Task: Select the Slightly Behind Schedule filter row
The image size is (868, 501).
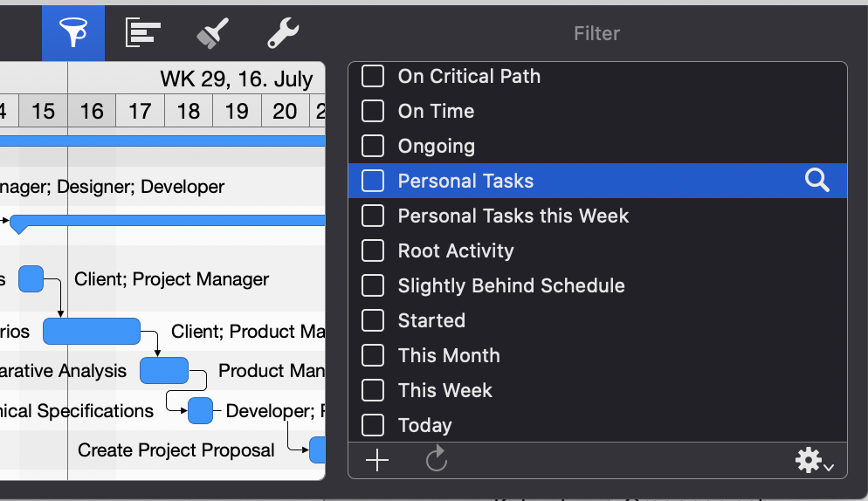Action: click(x=511, y=285)
